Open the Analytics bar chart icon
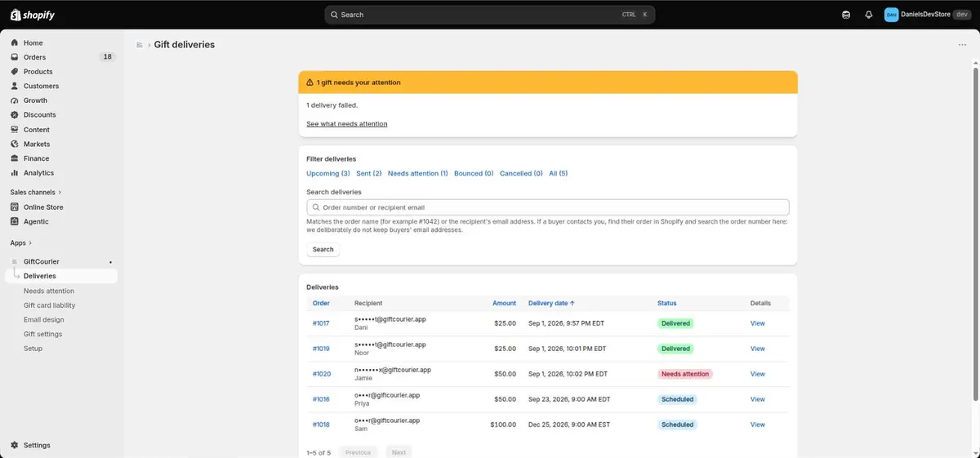The height and width of the screenshot is (458, 980). [x=15, y=173]
